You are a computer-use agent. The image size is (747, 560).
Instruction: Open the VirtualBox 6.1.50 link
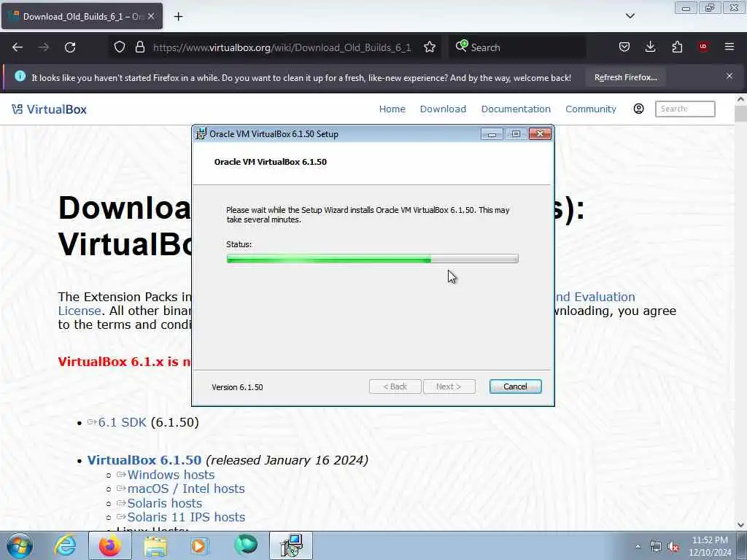pyautogui.click(x=144, y=460)
